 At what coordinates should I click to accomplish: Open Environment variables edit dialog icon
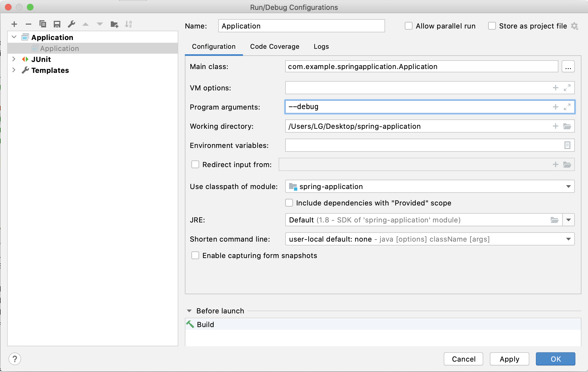(567, 145)
